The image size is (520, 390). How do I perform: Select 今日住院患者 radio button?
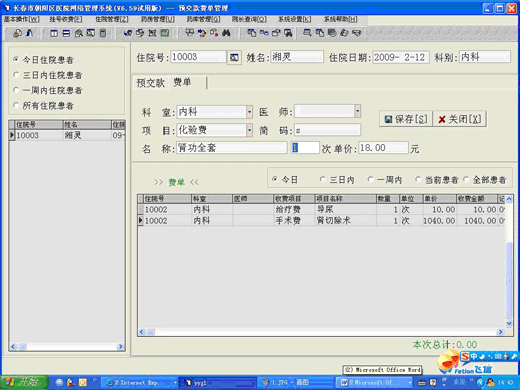16,59
